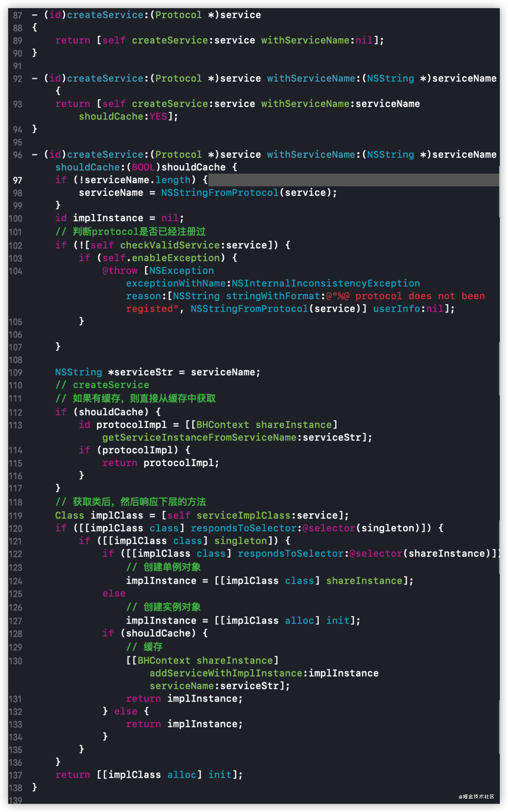Click the 掘金技术社区 watermark

(x=477, y=797)
